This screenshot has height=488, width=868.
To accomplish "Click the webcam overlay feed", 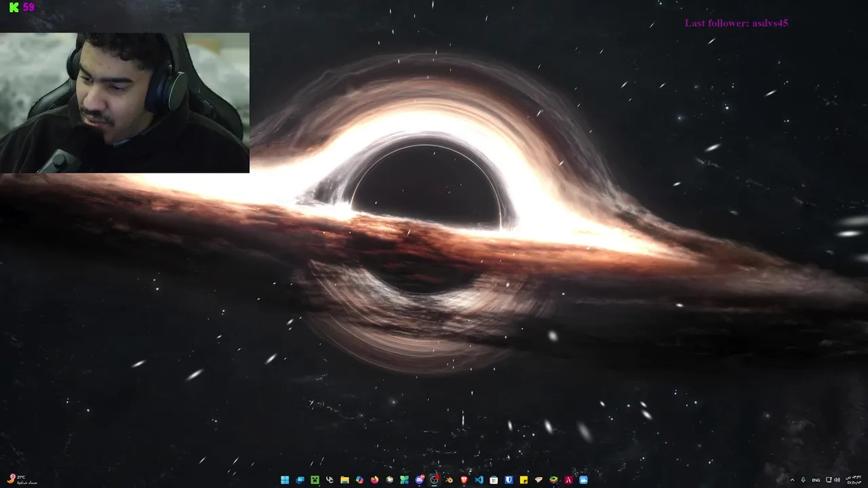I will pyautogui.click(x=125, y=102).
